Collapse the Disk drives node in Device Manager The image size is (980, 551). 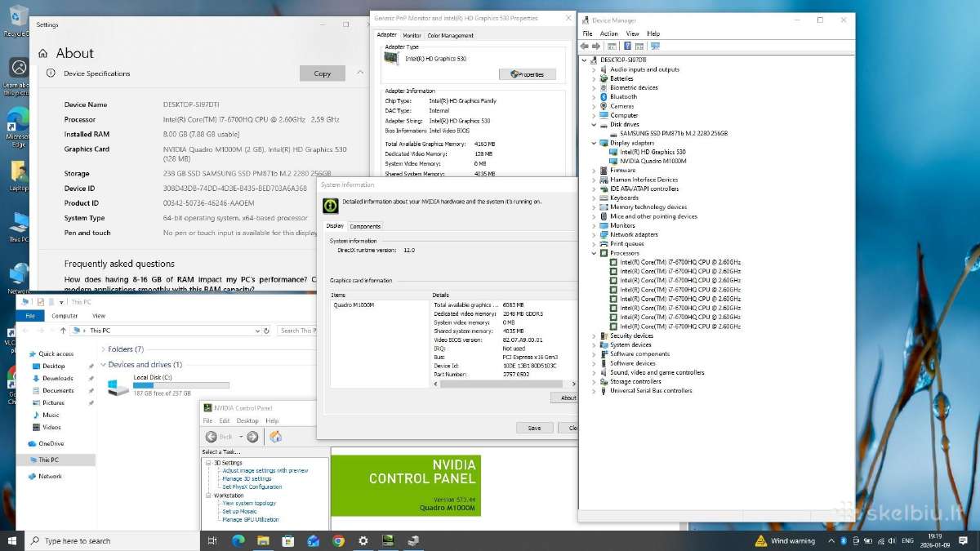(x=595, y=124)
